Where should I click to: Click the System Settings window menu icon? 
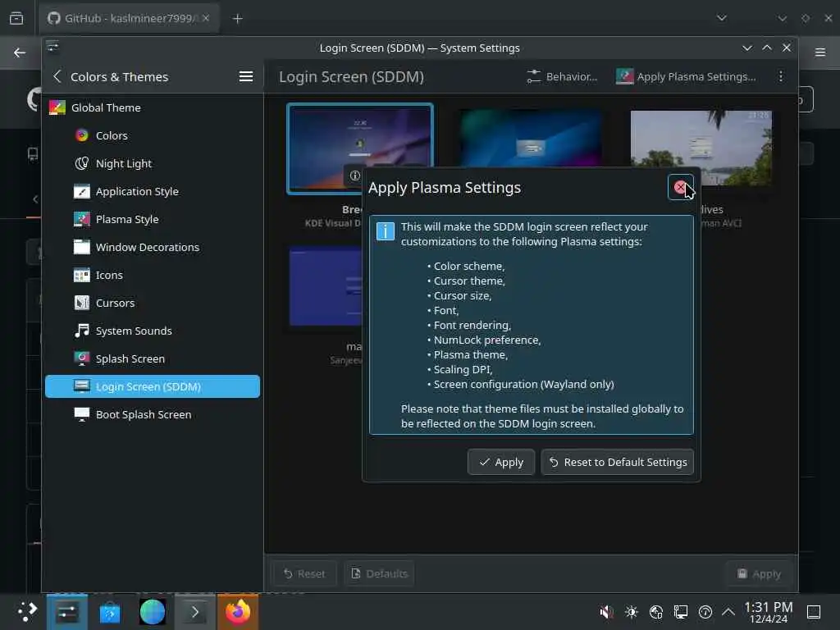pyautogui.click(x=52, y=47)
